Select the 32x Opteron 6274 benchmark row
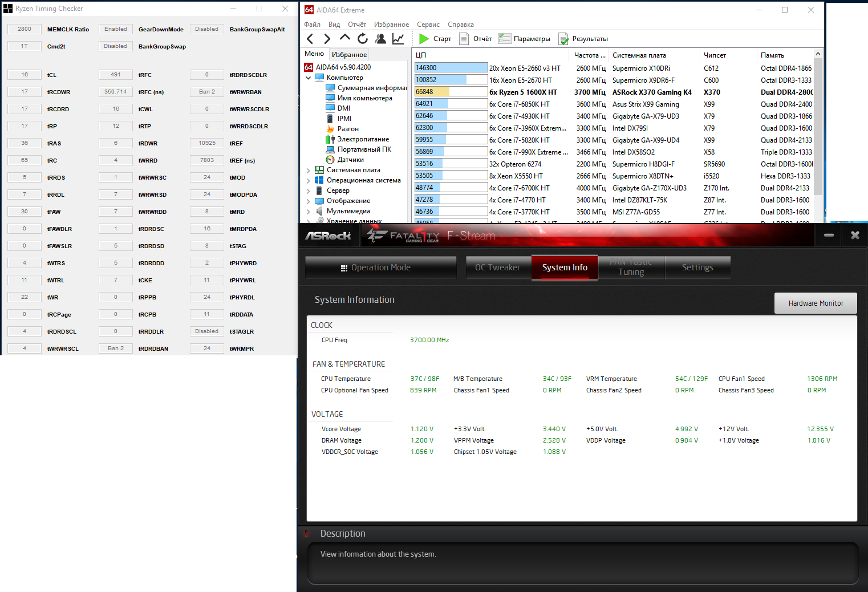The image size is (868, 592). [614, 164]
